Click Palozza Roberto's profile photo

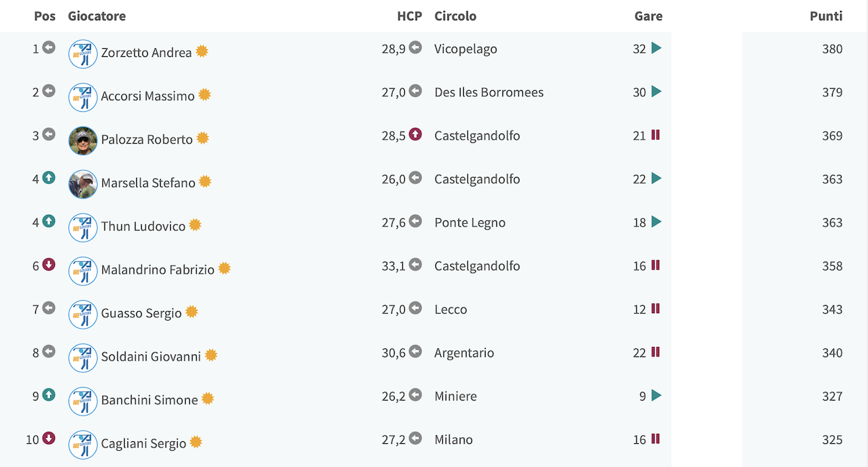(83, 141)
